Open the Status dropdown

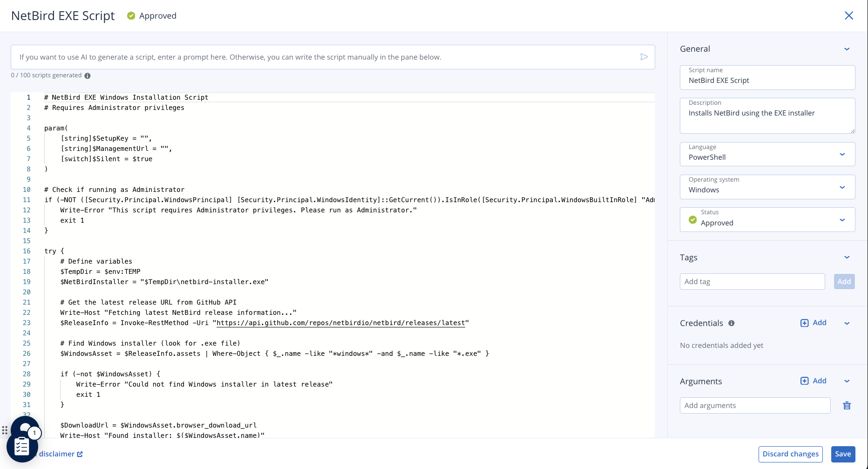pyautogui.click(x=767, y=219)
